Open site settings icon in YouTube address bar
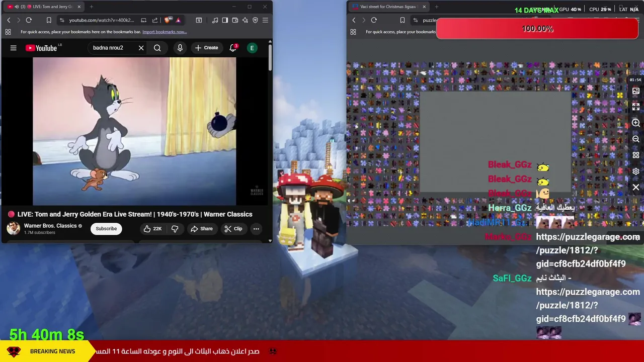Screen dimensions: 644x362 (x=62, y=20)
